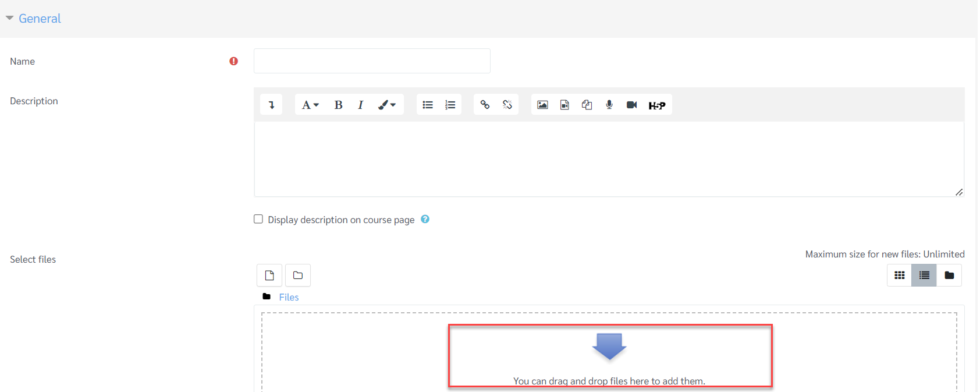Open the Files folder link

click(x=289, y=297)
